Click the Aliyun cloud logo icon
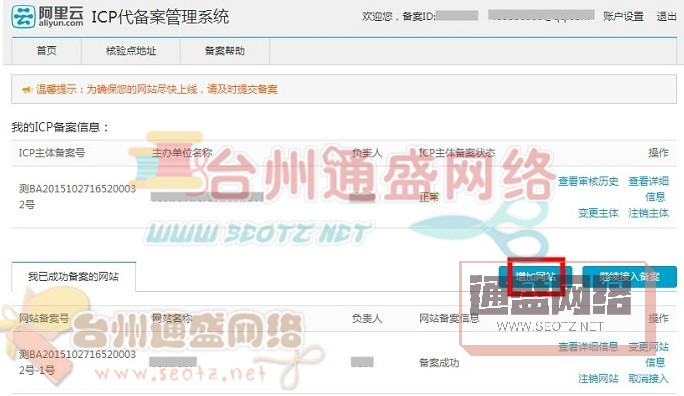Screen dimensions: 684x396 coord(23,17)
